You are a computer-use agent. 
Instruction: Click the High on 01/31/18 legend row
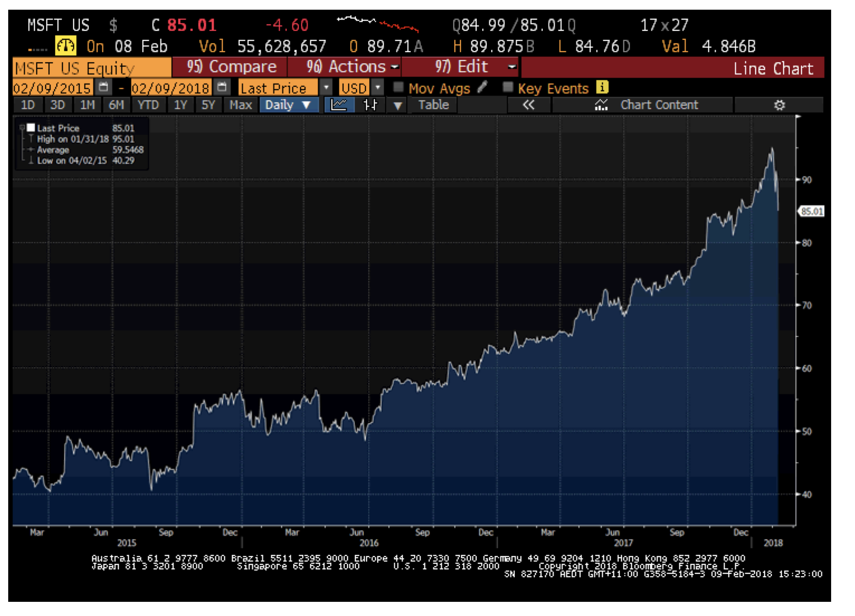point(85,139)
